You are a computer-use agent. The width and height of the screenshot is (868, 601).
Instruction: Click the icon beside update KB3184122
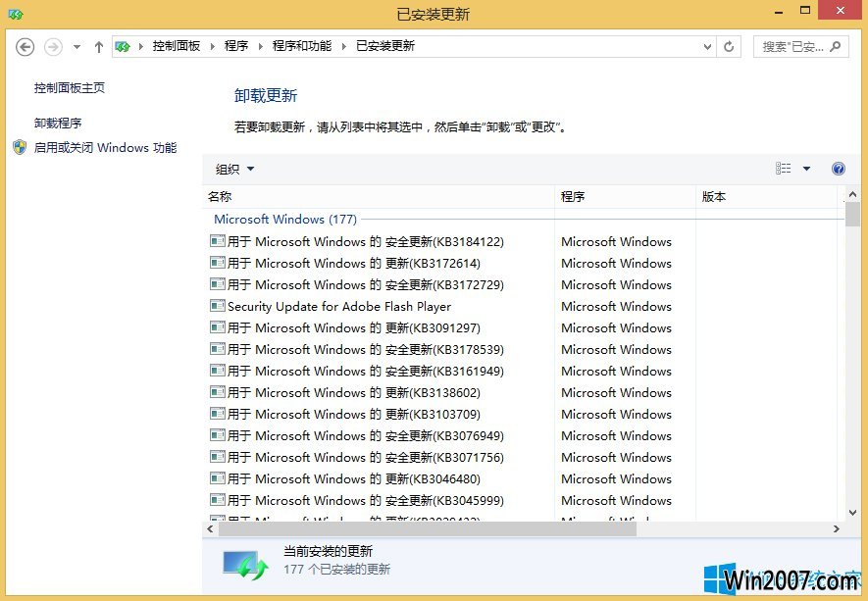coord(218,241)
